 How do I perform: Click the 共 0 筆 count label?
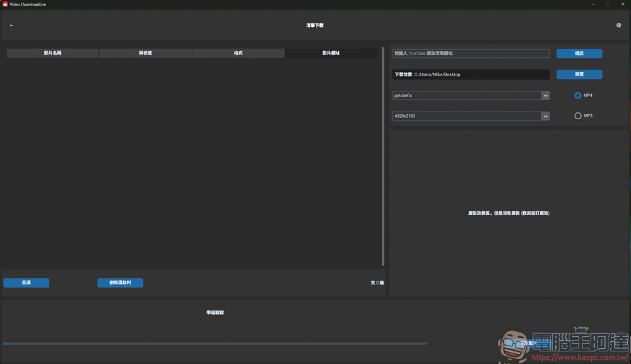click(x=377, y=283)
